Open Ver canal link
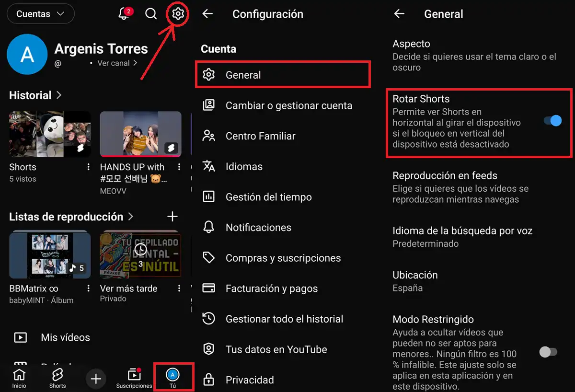Image resolution: width=575 pixels, height=392 pixels. pyautogui.click(x=114, y=63)
